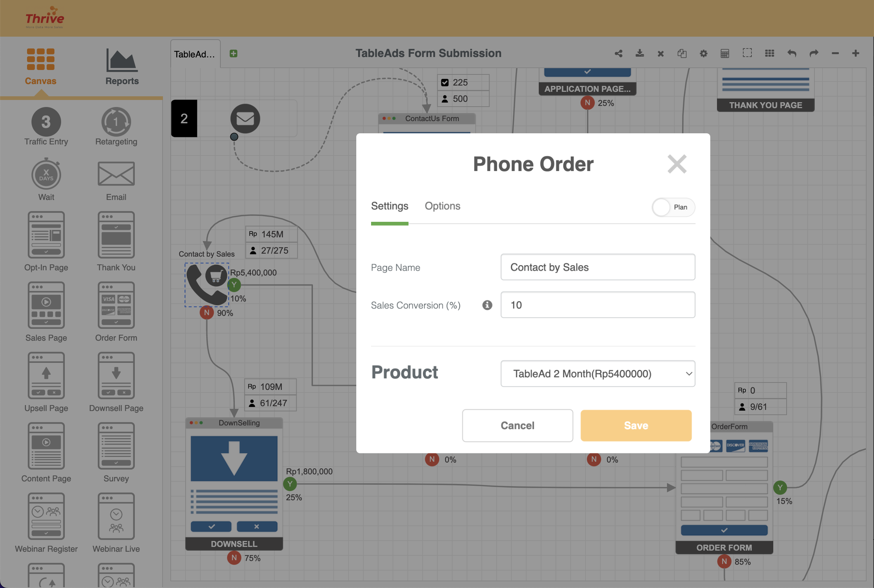
Task: Click the info icon beside Sales Conversion
Action: (x=487, y=305)
